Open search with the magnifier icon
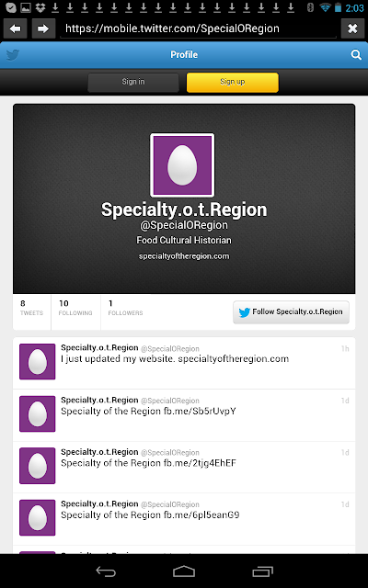368x588 pixels. pyautogui.click(x=356, y=55)
